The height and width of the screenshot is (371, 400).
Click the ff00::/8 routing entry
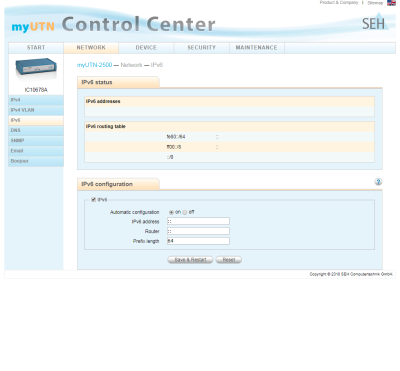(x=174, y=147)
